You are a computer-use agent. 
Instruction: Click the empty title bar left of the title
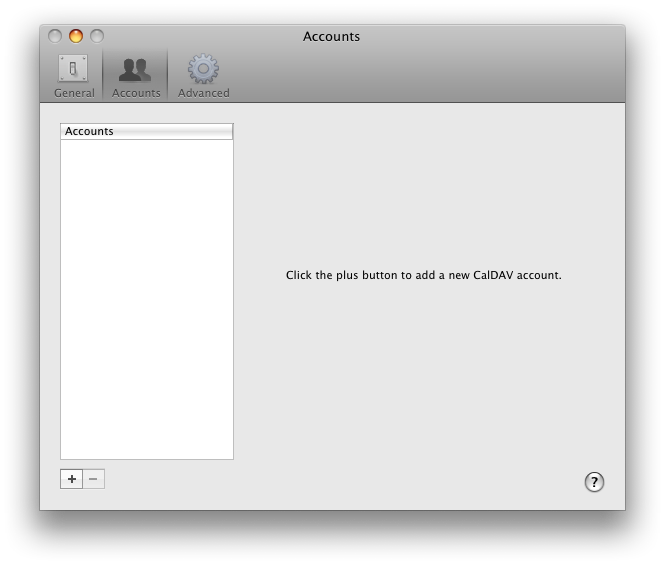[200, 36]
